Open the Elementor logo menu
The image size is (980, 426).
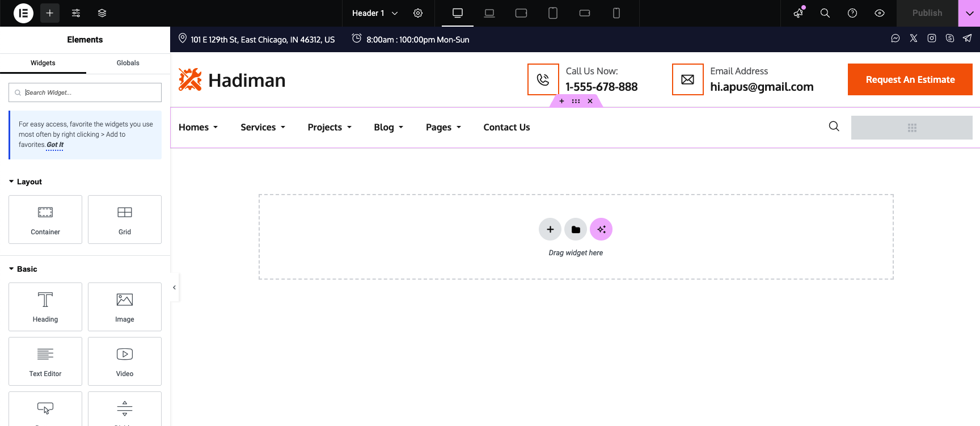coord(23,13)
